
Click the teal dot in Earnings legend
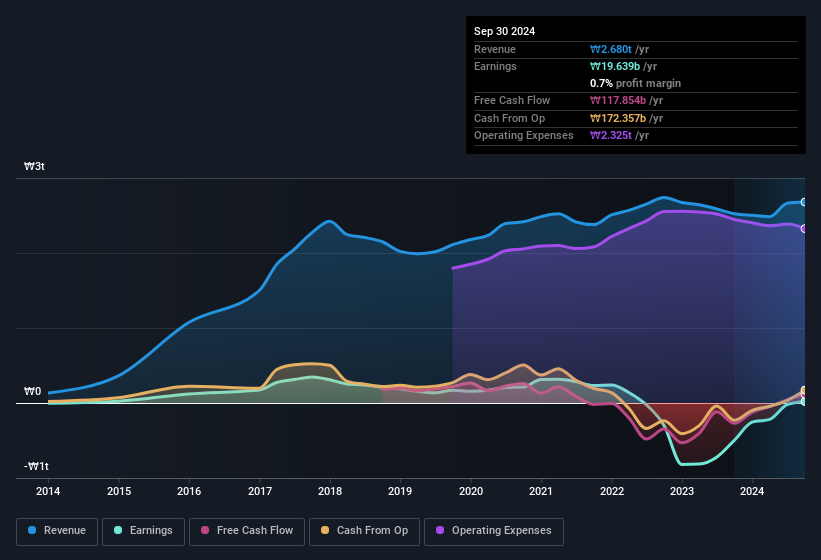point(118,530)
